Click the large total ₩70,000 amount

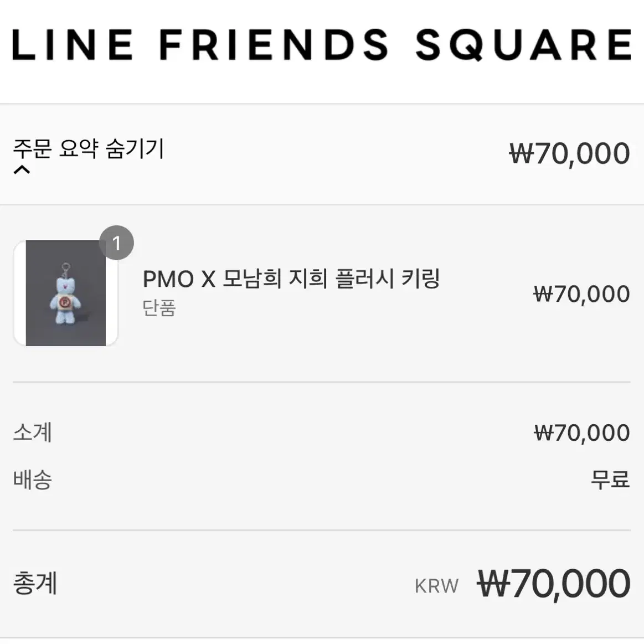(554, 584)
